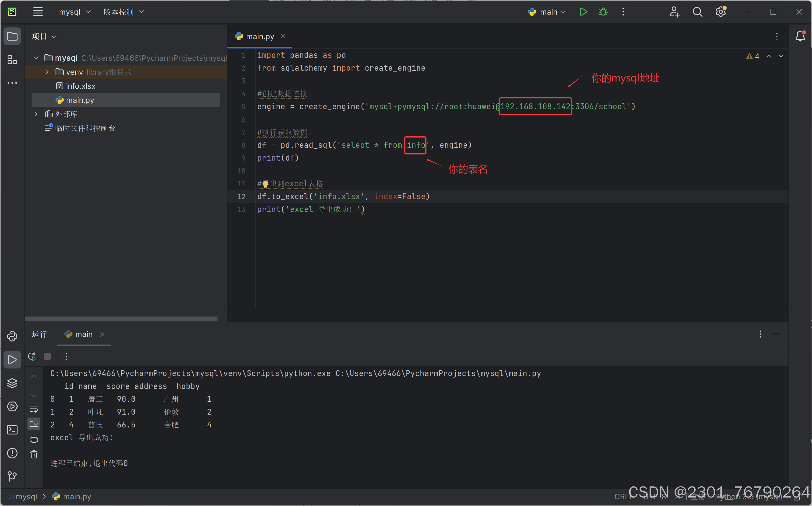
Task: Open the Terminal tool window
Action: [12, 430]
